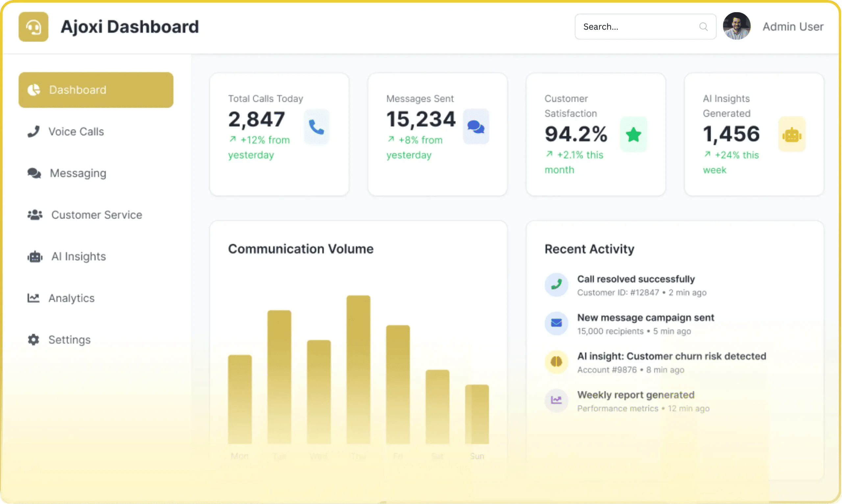Click the 15,234 messages sent value
The width and height of the screenshot is (842, 504).
point(421,120)
